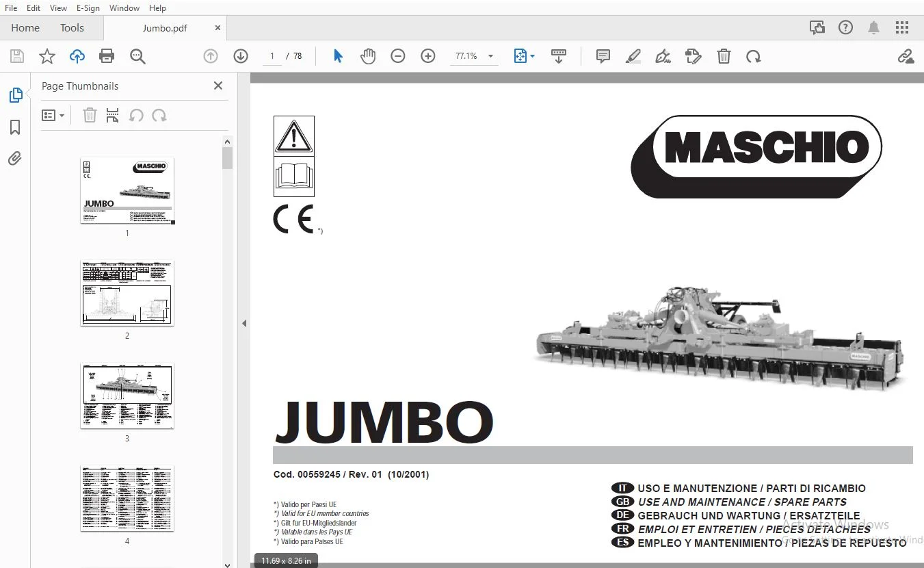Close the Jumbo.pdf tab
The height and width of the screenshot is (568, 924).
[217, 28]
